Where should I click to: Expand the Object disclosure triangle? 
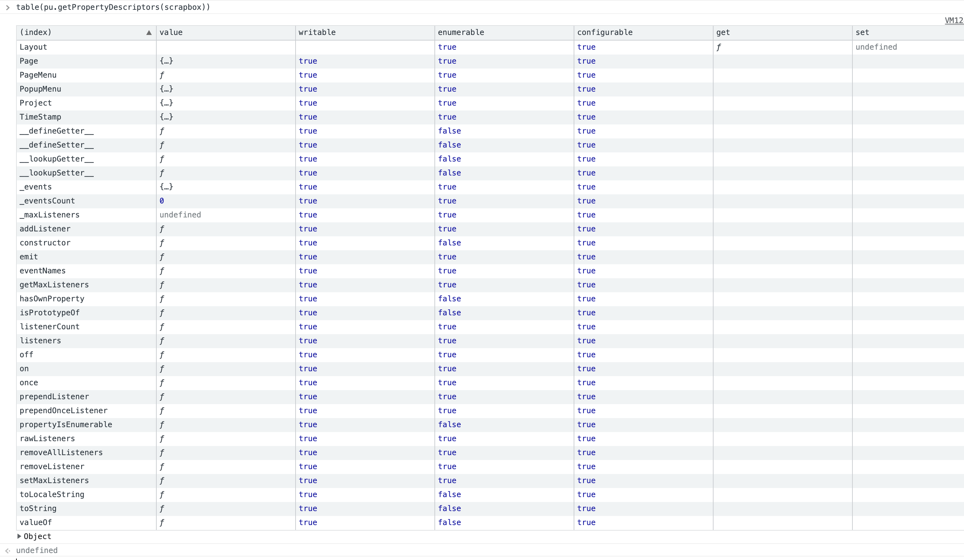pos(19,536)
